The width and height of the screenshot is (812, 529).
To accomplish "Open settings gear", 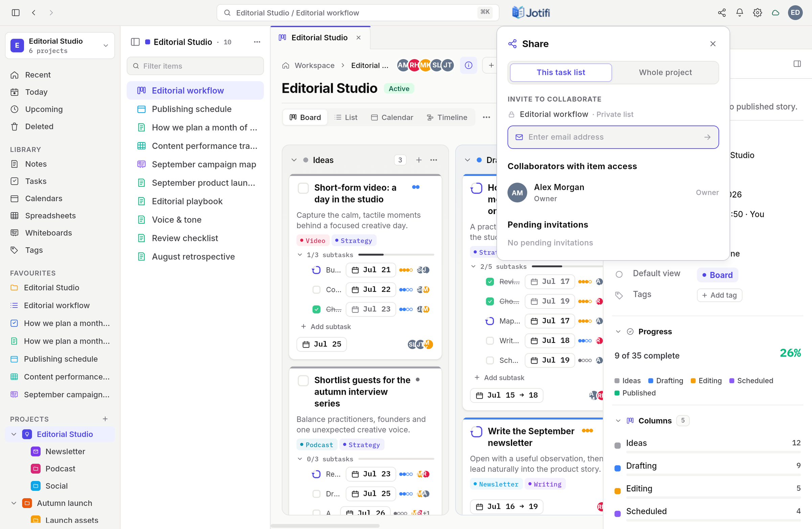I will (x=758, y=13).
